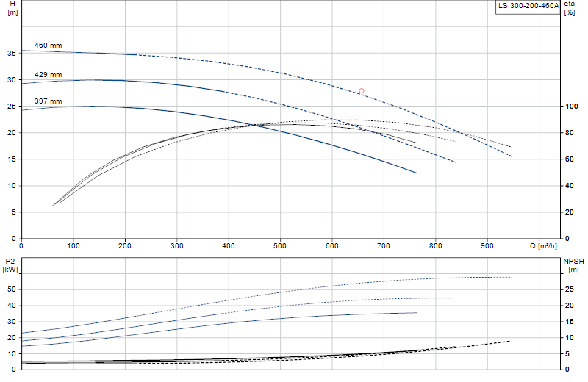This screenshot has width=588, height=382.
Task: Click the 900 tick on flow axis
Action: click(487, 246)
